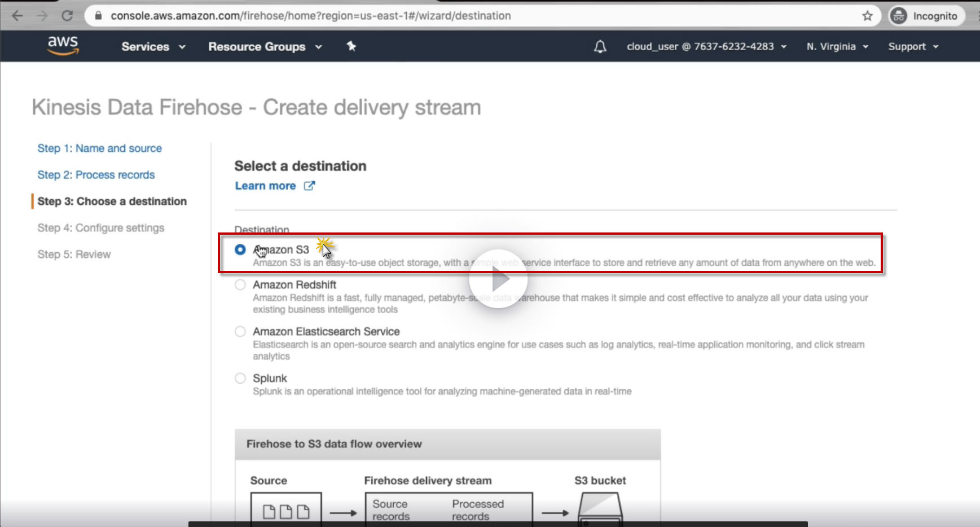Viewport: 980px width, 527px height.
Task: Expand the Support menu
Action: pyautogui.click(x=913, y=47)
